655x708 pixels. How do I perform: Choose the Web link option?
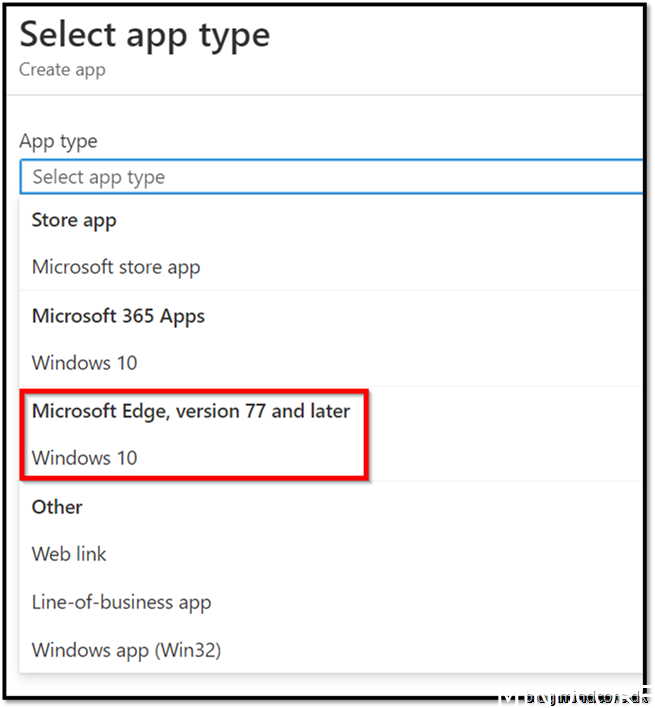tap(69, 554)
